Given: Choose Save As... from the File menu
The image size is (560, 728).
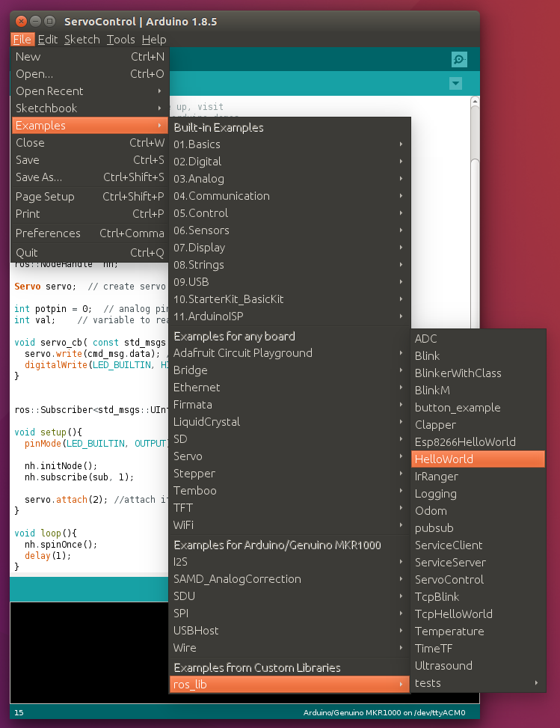Looking at the screenshot, I should click(x=90, y=177).
